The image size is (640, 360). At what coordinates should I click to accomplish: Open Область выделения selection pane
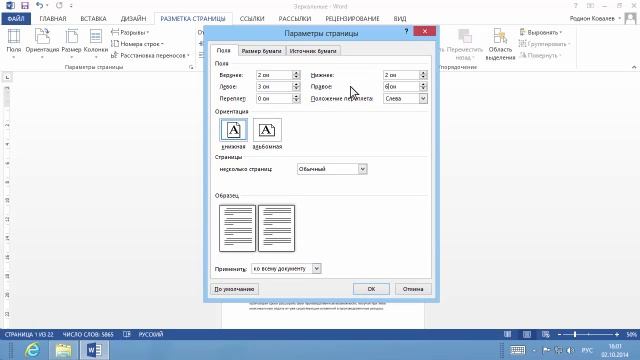point(500,44)
